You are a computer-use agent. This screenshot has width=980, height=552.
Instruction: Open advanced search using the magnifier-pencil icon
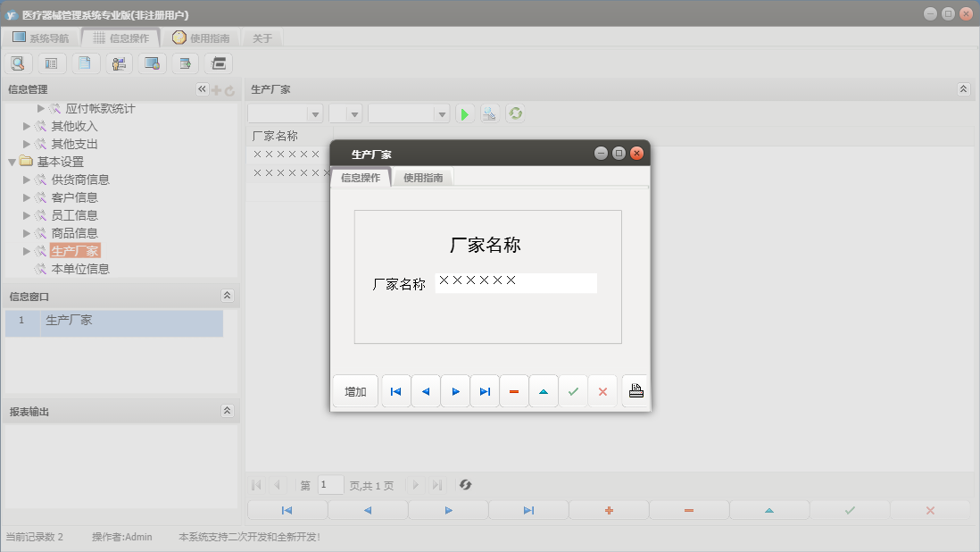point(489,113)
